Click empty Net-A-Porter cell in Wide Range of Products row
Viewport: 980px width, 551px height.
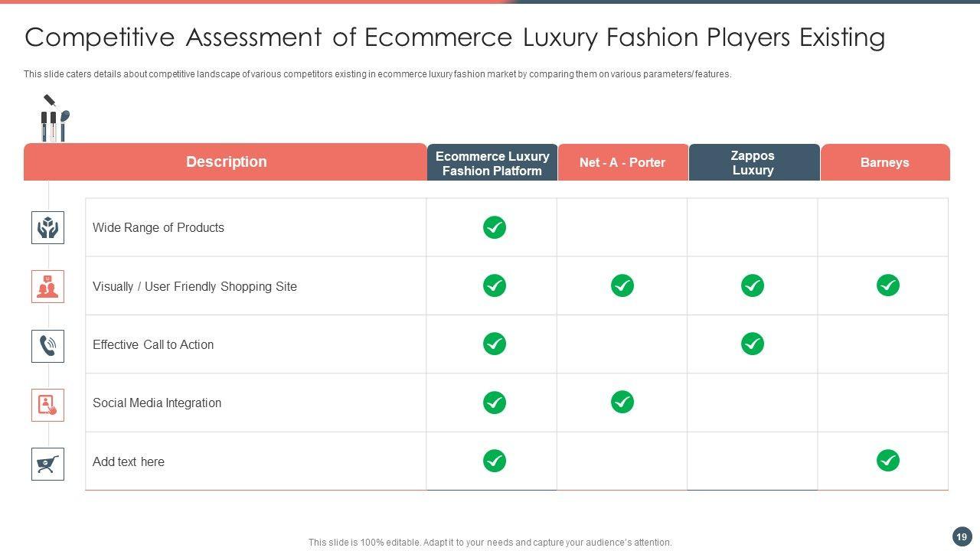point(622,227)
